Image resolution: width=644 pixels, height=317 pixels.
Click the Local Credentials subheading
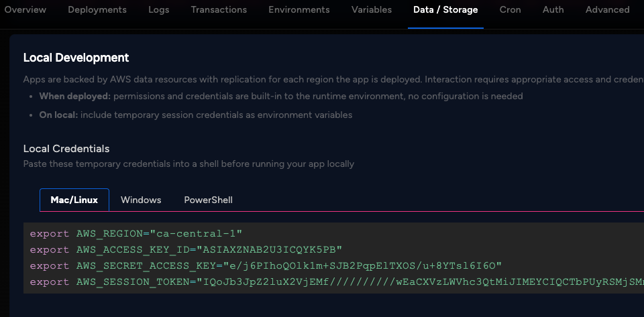(66, 148)
